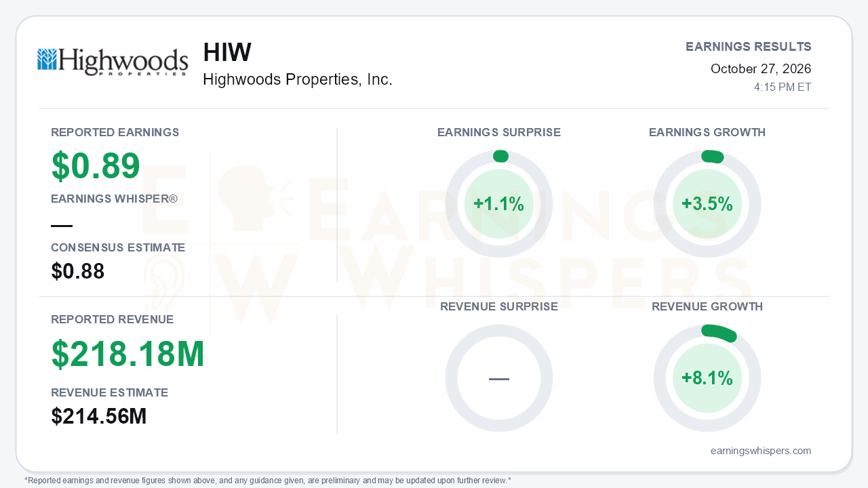Click the REPORTED REVENUE label
Image resolution: width=868 pixels, height=488 pixels.
point(113,319)
